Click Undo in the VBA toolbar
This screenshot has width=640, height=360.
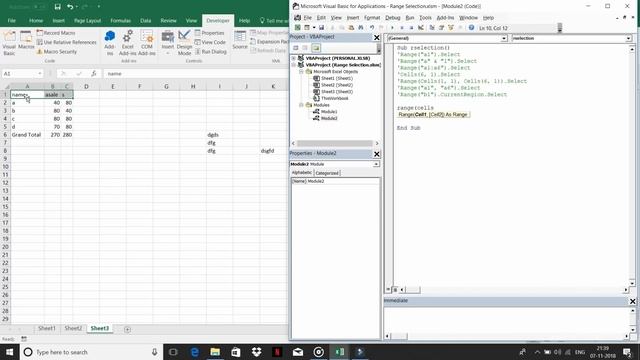pos(372,27)
